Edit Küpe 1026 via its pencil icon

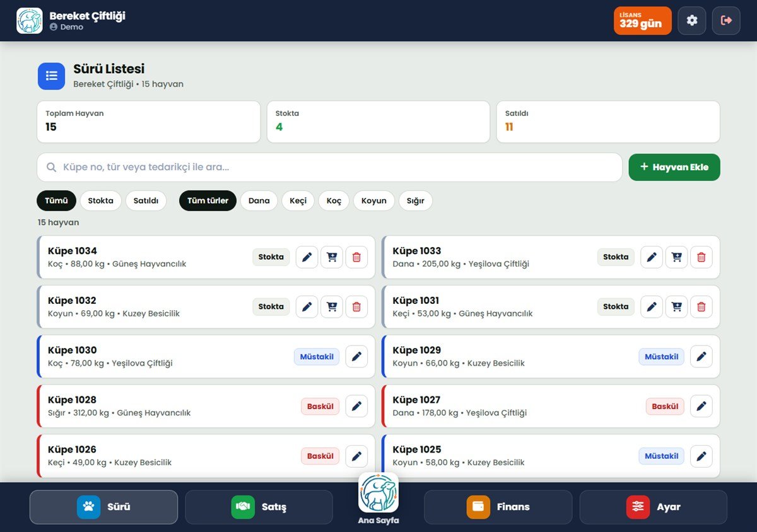click(356, 456)
